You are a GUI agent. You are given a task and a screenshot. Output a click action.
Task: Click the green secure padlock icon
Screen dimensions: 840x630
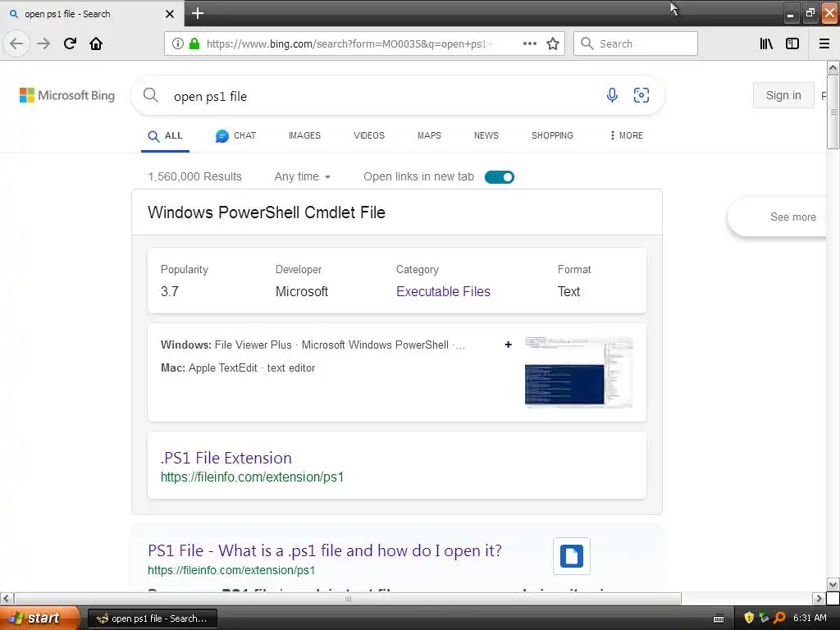coord(194,43)
